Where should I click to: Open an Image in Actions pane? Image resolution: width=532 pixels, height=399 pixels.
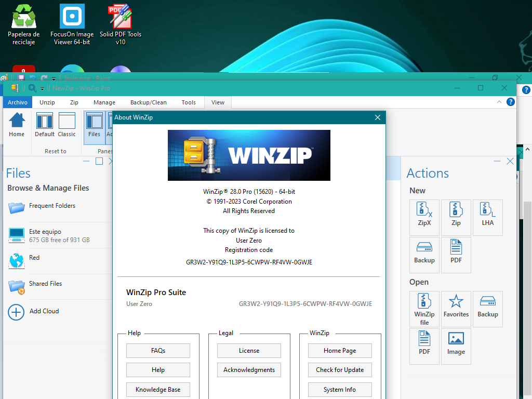tap(456, 347)
